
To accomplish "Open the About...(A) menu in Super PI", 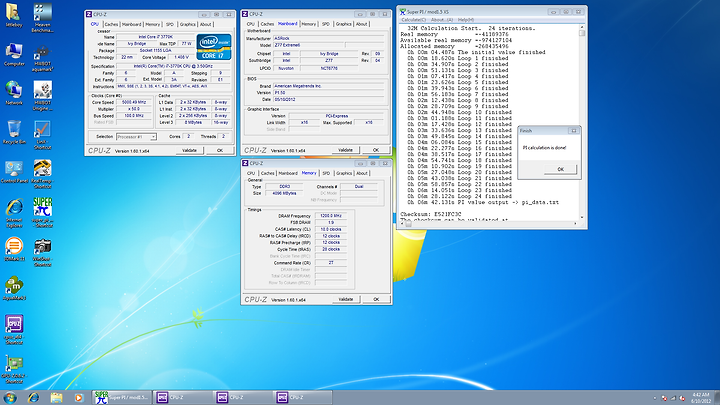I will pos(442,20).
